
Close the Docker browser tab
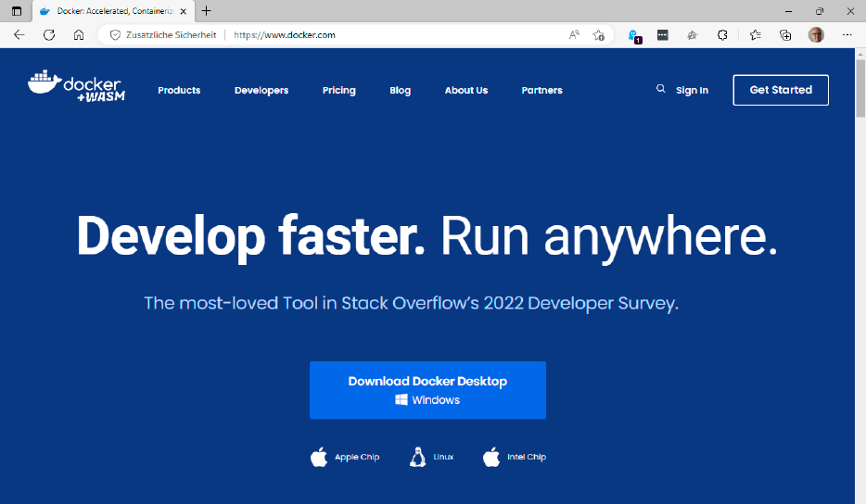pos(184,11)
